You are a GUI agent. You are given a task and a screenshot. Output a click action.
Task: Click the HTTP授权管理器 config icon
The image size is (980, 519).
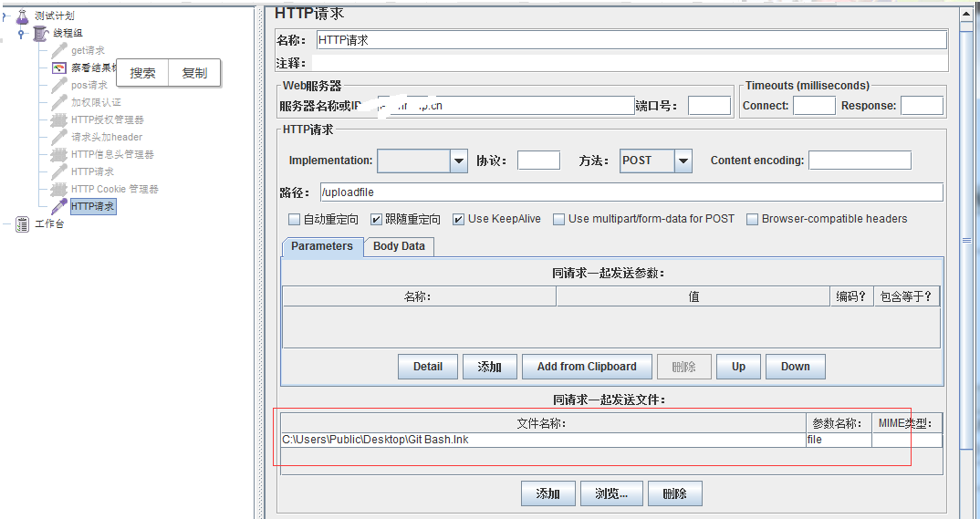point(59,119)
